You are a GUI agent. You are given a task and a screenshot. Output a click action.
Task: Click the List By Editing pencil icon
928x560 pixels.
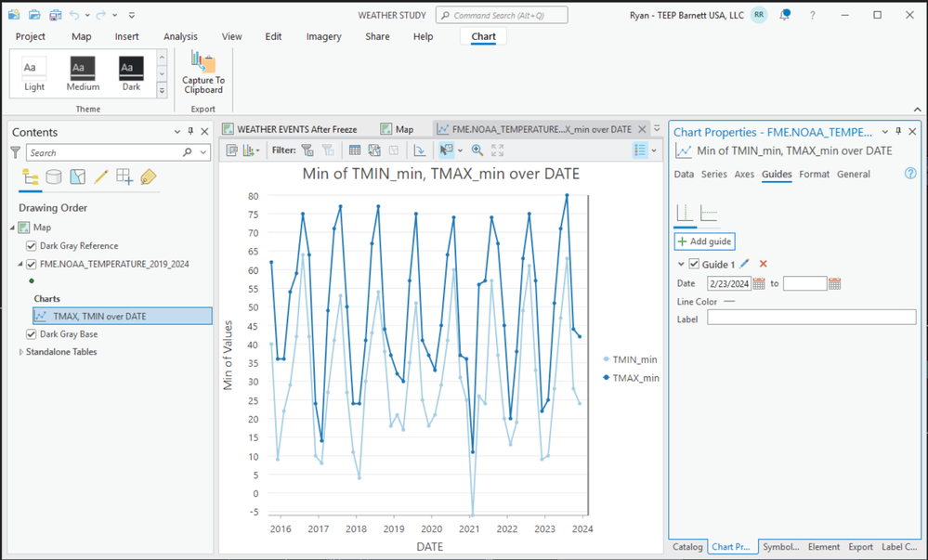tap(101, 177)
